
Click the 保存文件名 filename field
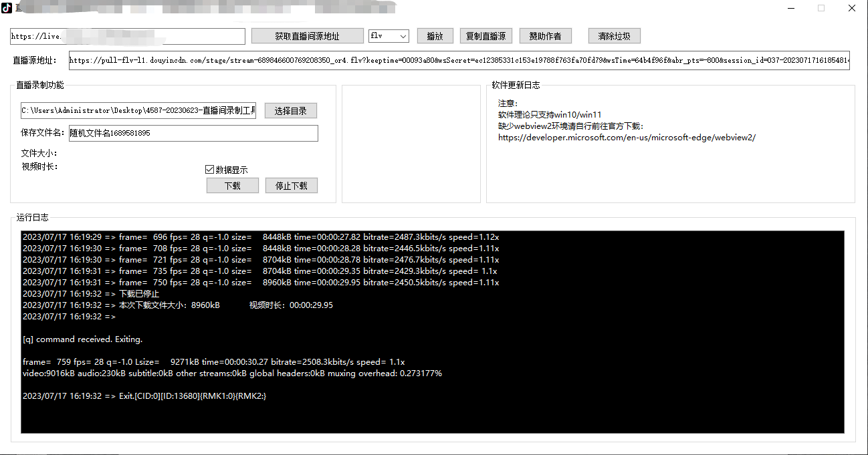point(193,133)
